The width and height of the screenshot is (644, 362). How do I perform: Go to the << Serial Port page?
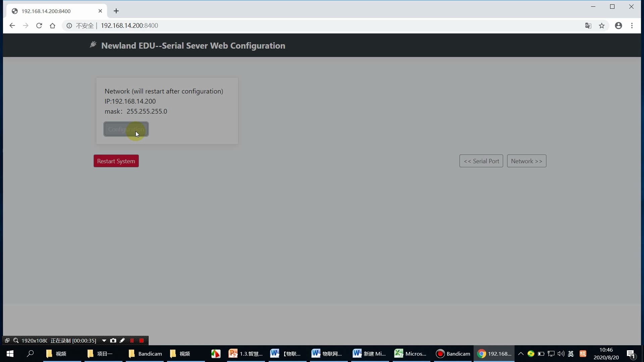click(x=481, y=161)
